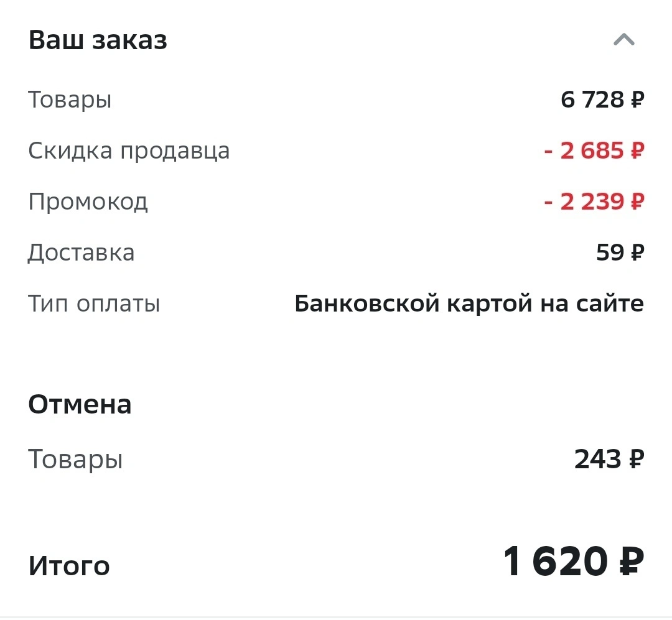Click Банковской картой на сайте payment type
The height and width of the screenshot is (620, 672).
pyautogui.click(x=469, y=303)
